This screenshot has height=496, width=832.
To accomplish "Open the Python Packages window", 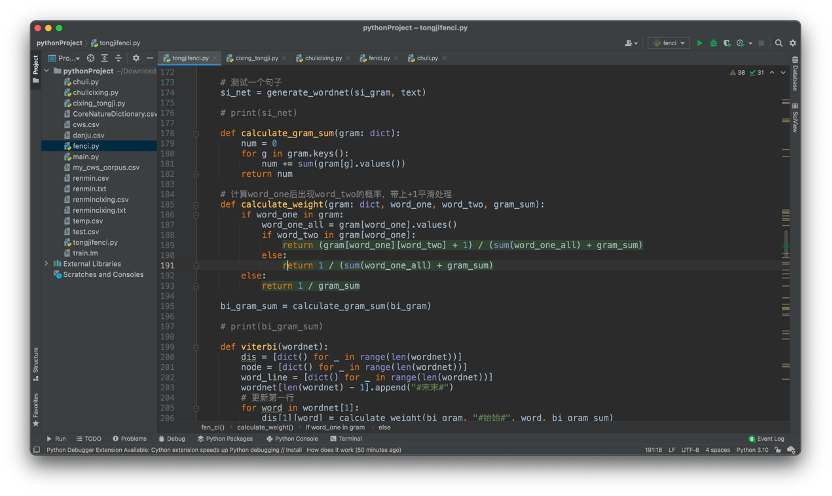I will pyautogui.click(x=225, y=439).
